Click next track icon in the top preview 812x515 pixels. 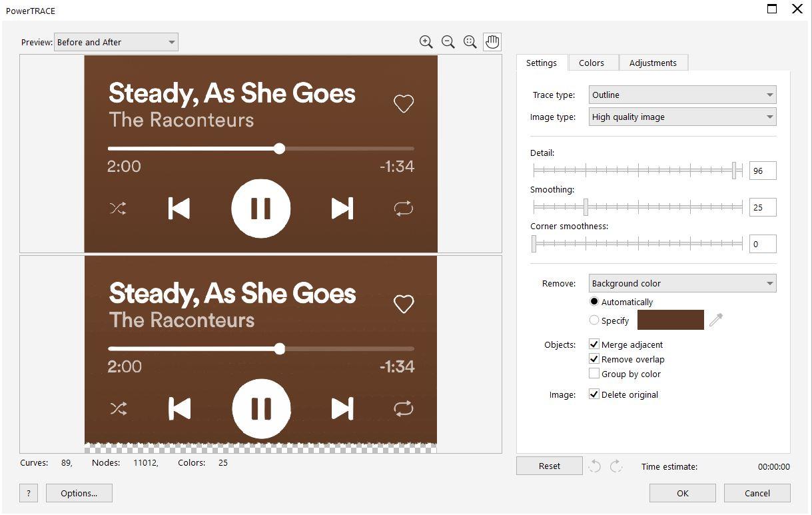pyautogui.click(x=342, y=209)
